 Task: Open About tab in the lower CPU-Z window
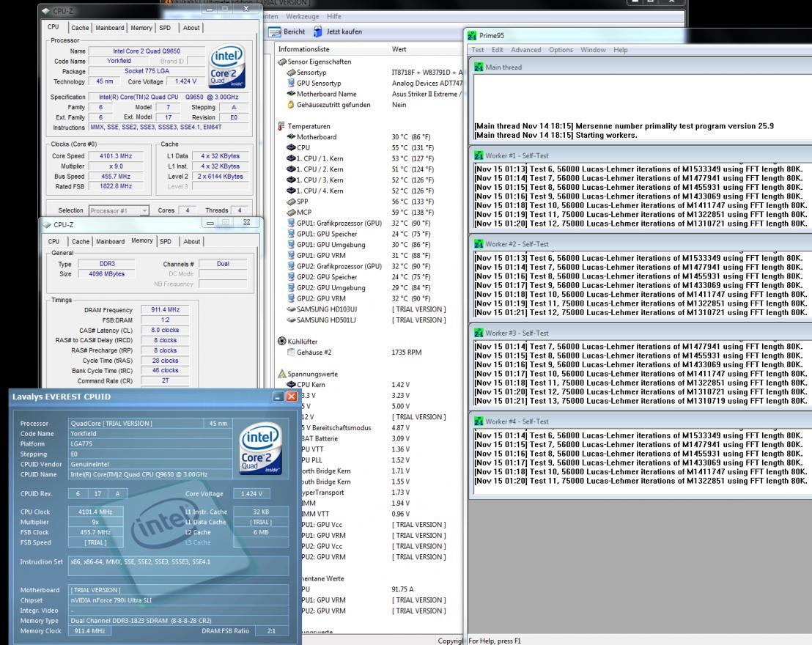click(x=191, y=241)
